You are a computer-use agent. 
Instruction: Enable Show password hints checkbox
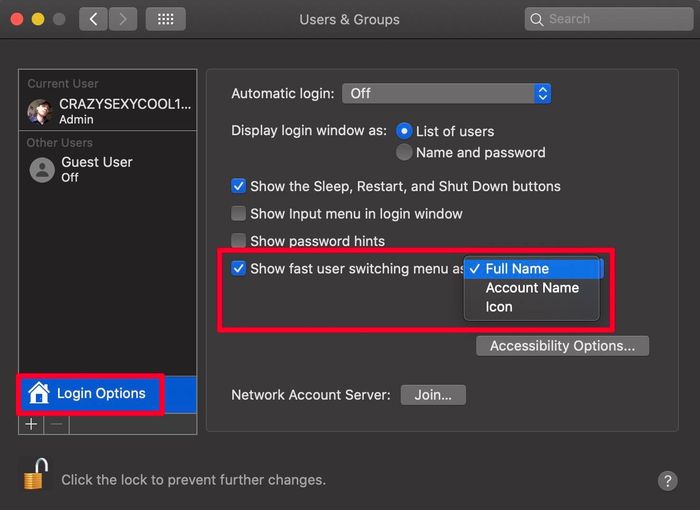(238, 240)
